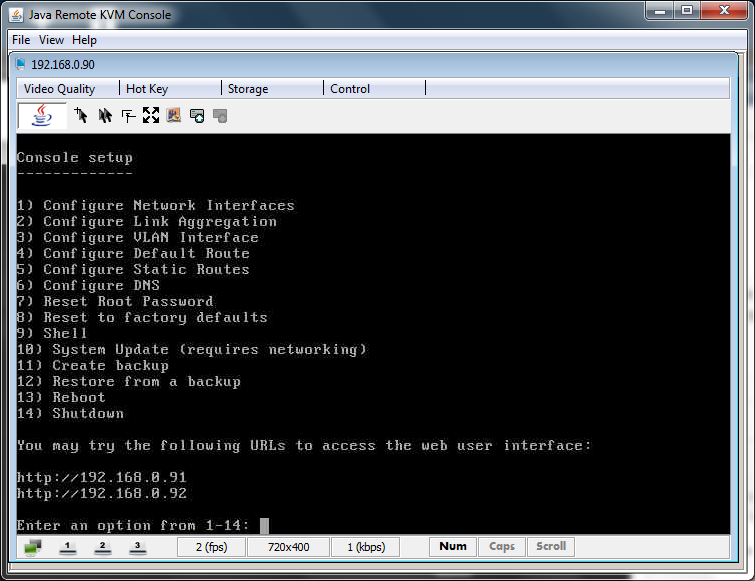Open the Hot Key dropdown menu
Viewport: 755px width, 581px height.
147,89
